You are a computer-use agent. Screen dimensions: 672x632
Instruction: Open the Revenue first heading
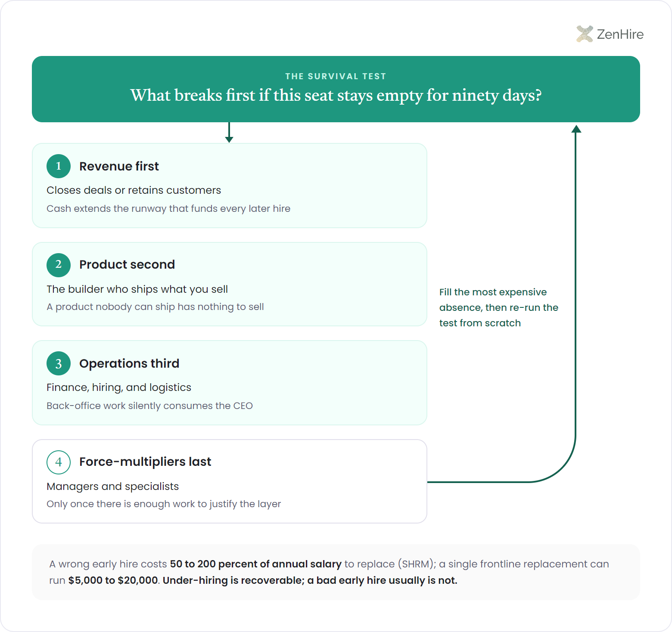(119, 166)
